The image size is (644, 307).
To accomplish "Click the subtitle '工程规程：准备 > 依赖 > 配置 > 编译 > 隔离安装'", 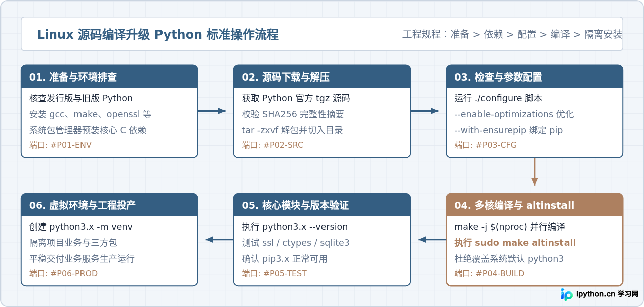I will (x=512, y=34).
